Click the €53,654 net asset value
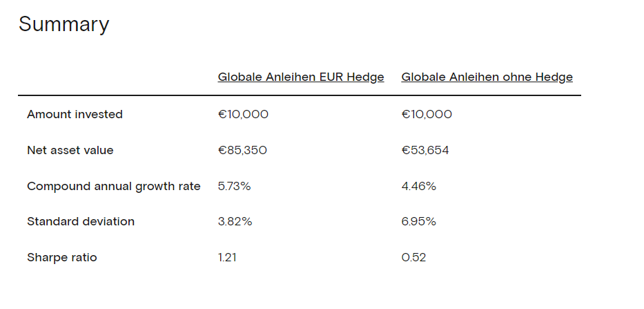Image resolution: width=644 pixels, height=309 pixels. (425, 150)
